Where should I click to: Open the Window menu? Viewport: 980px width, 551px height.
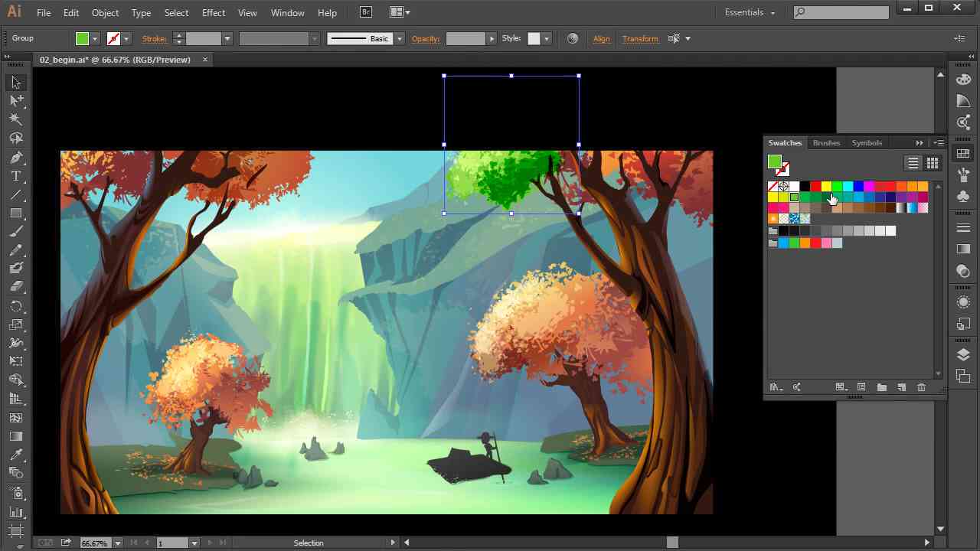(288, 12)
